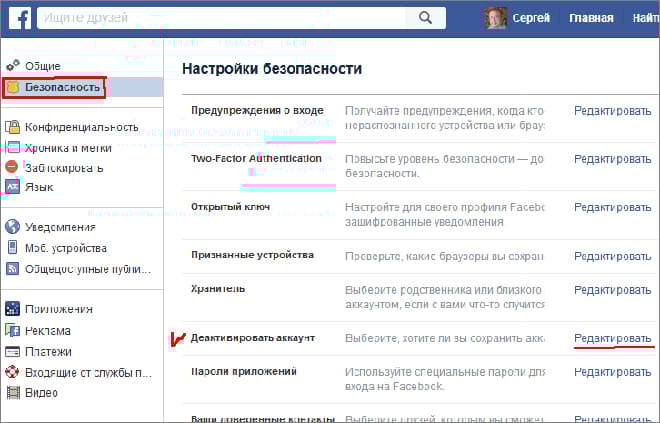
Task: Open Общие settings section
Action: 43,66
